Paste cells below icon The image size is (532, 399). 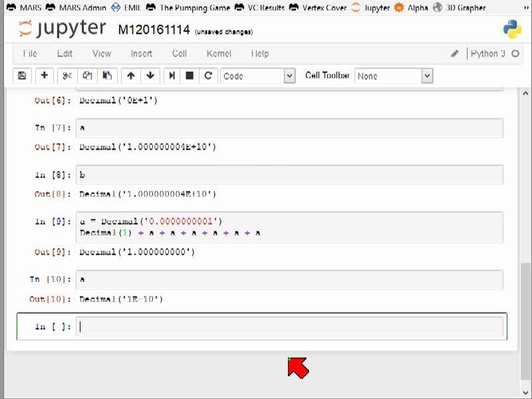[107, 76]
